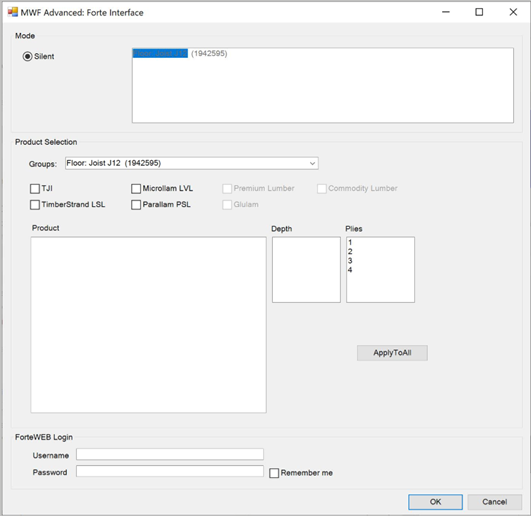Click the Glulam checkbox
Screen dimensions: 531x516
click(x=227, y=205)
